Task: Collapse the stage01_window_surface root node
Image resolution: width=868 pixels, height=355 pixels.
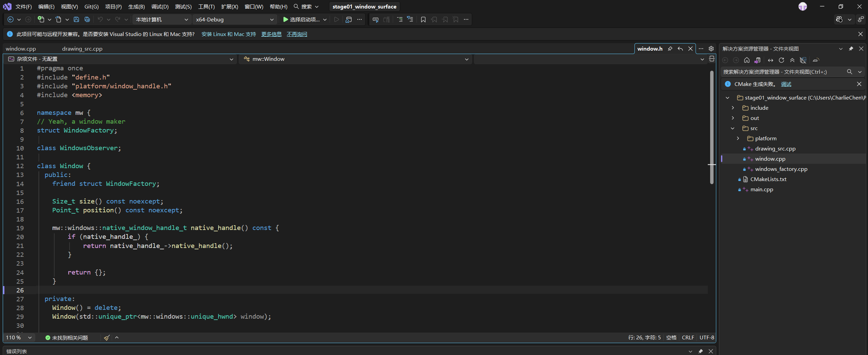Action: (x=727, y=97)
